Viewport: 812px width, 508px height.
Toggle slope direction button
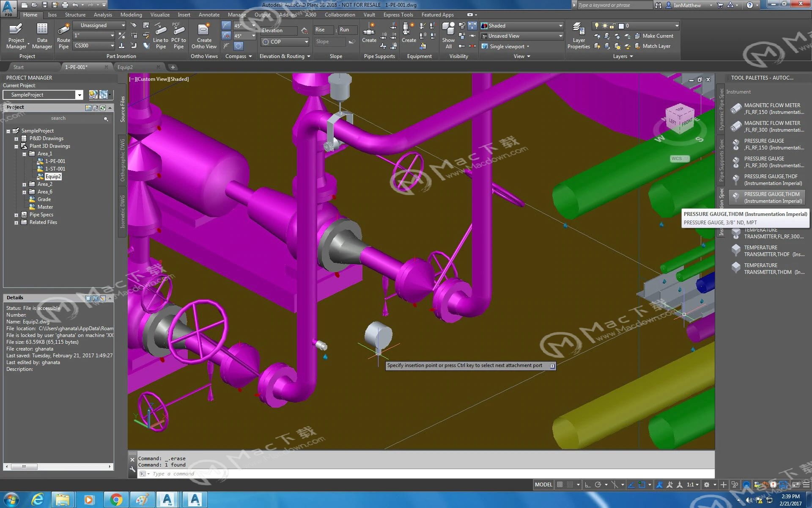click(352, 41)
